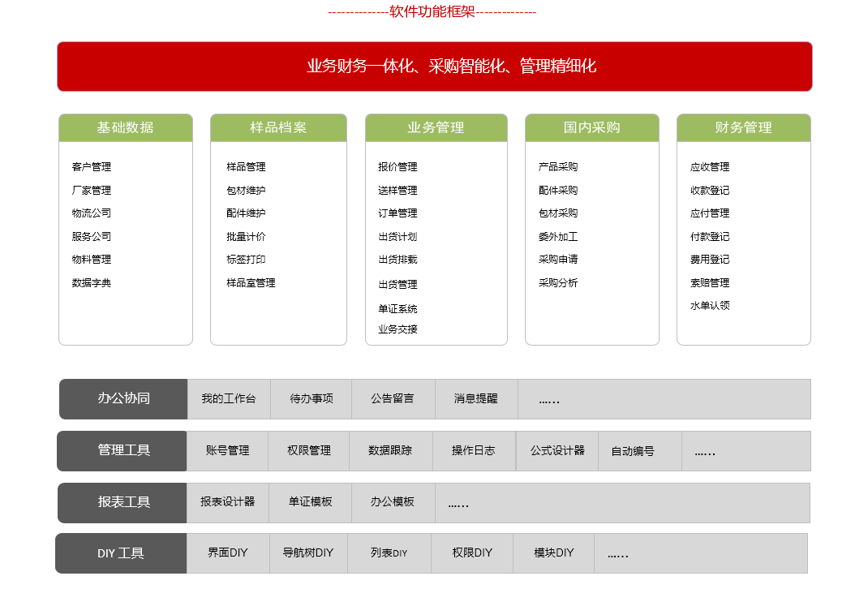This screenshot has width=868, height=589.
Task: Click the red 业务财务一体化 banner
Action: [x=434, y=67]
